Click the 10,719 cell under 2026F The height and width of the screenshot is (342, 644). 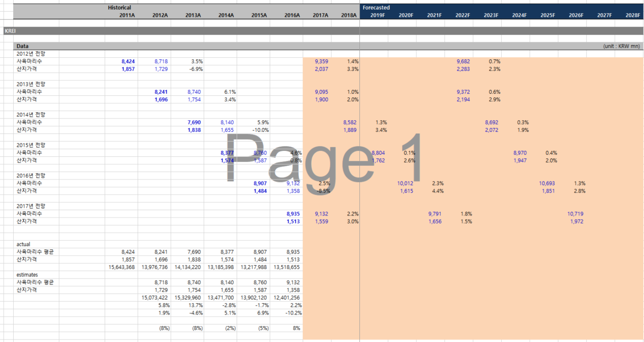[x=575, y=214]
